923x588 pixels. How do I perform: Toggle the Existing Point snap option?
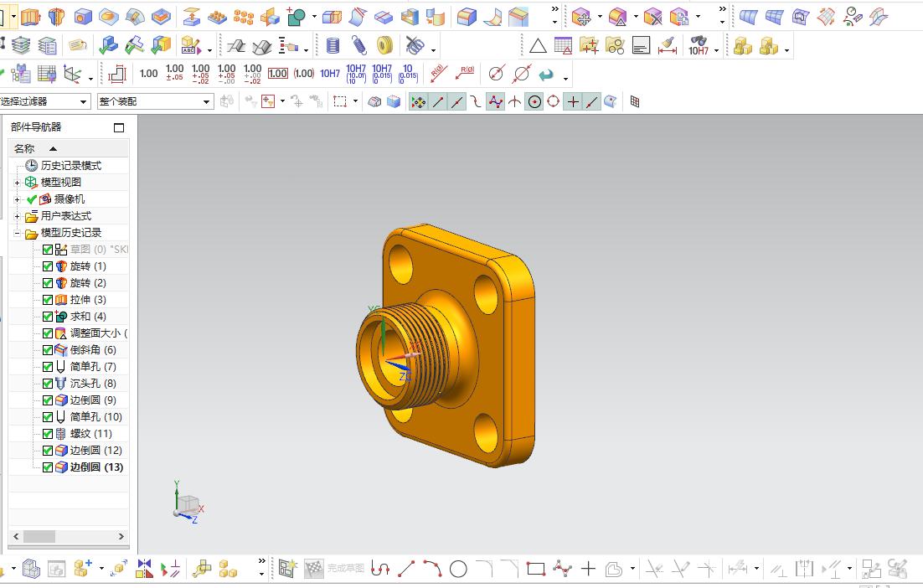coord(573,102)
